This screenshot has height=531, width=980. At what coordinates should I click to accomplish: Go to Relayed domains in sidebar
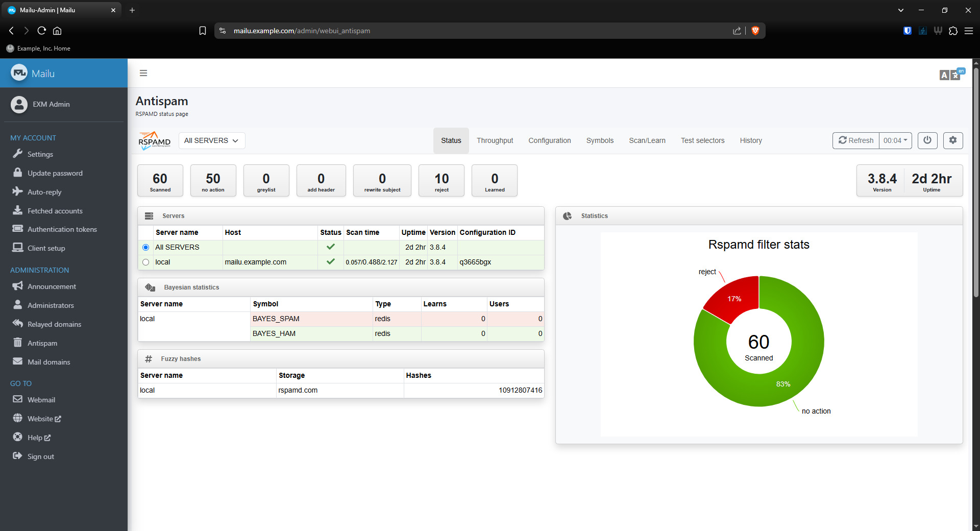54,324
